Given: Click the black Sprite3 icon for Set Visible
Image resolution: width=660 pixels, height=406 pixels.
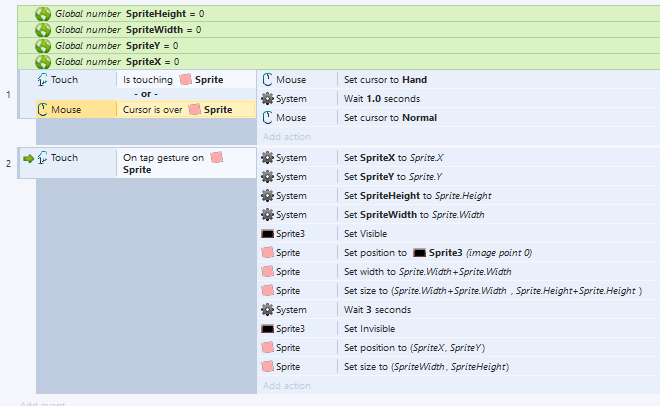Looking at the screenshot, I should point(267,234).
